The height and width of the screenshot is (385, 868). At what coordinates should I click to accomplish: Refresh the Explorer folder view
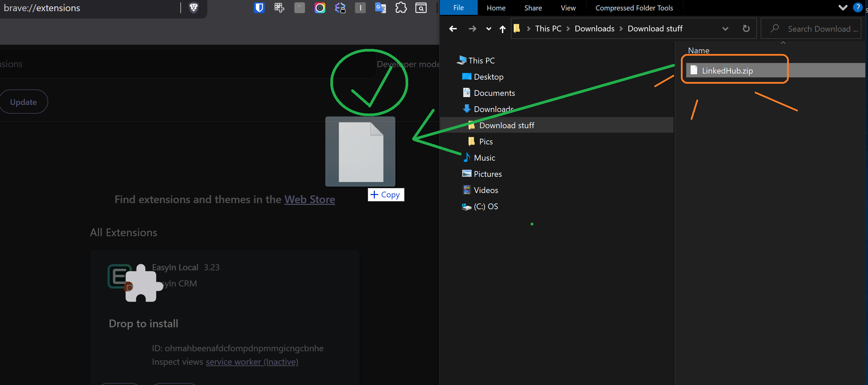[x=746, y=29]
